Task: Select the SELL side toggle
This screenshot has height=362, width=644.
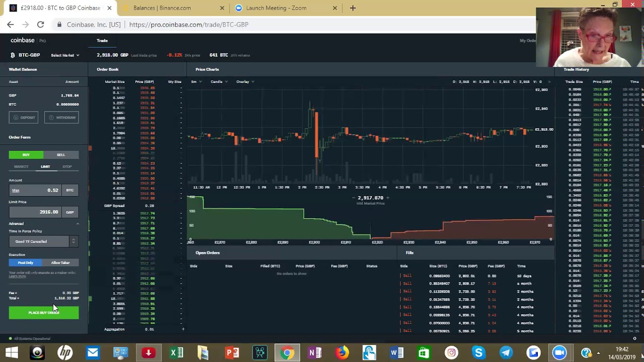Action: (61, 155)
